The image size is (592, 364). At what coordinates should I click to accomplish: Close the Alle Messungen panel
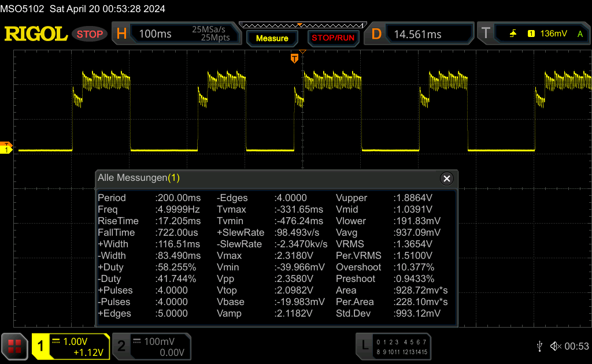click(x=447, y=179)
